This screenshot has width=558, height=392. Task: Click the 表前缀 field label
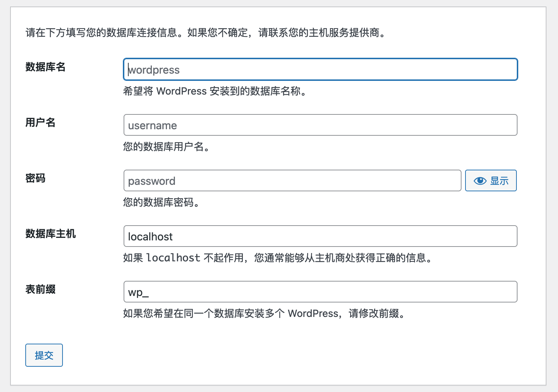point(40,289)
